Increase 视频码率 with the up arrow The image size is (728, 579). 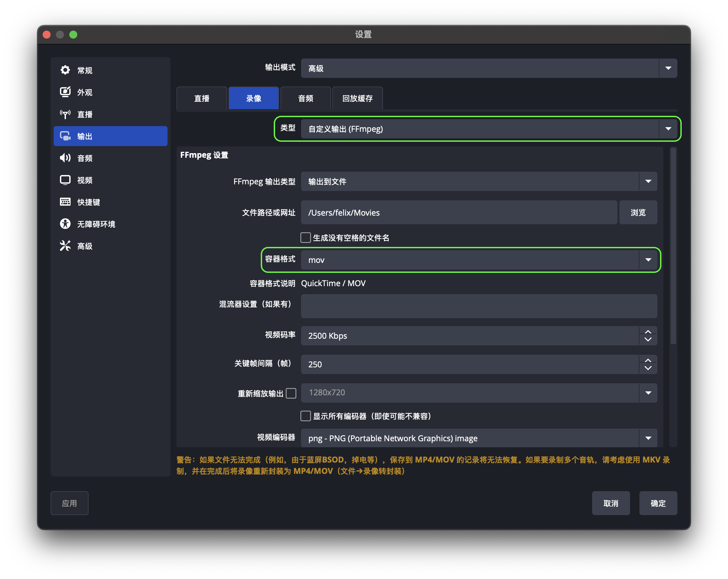coord(648,332)
